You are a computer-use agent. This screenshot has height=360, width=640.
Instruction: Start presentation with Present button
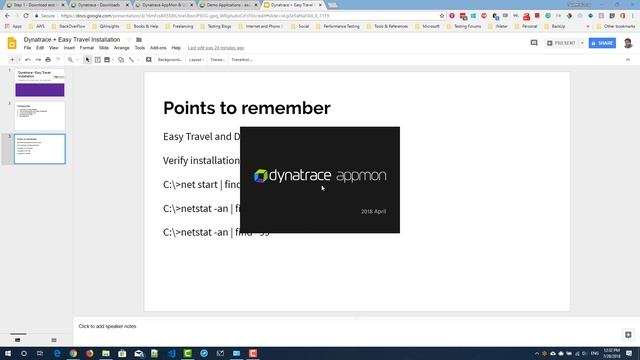(x=562, y=43)
